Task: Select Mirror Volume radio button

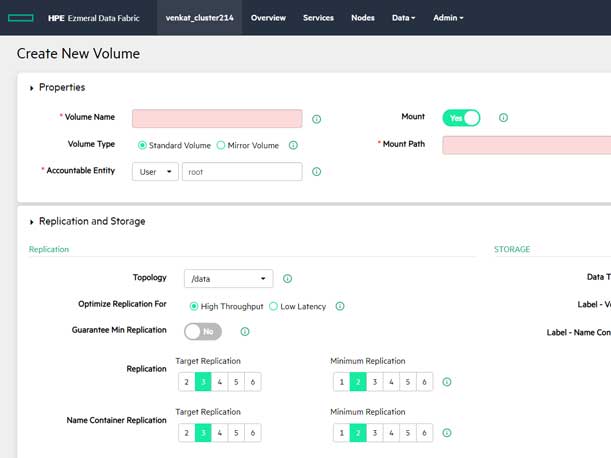Action: [221, 145]
